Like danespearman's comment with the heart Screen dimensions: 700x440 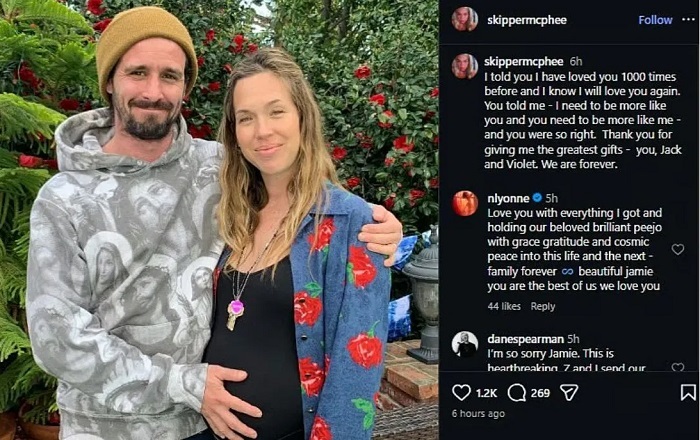click(x=678, y=367)
